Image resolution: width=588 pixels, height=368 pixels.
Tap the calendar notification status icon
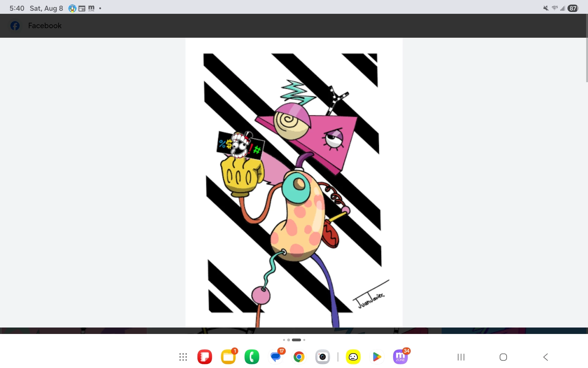[x=82, y=9]
